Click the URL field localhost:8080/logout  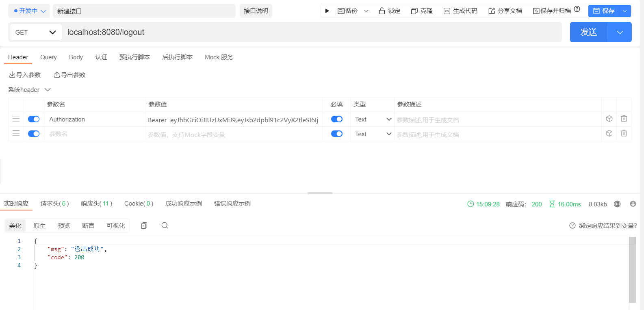[312, 32]
